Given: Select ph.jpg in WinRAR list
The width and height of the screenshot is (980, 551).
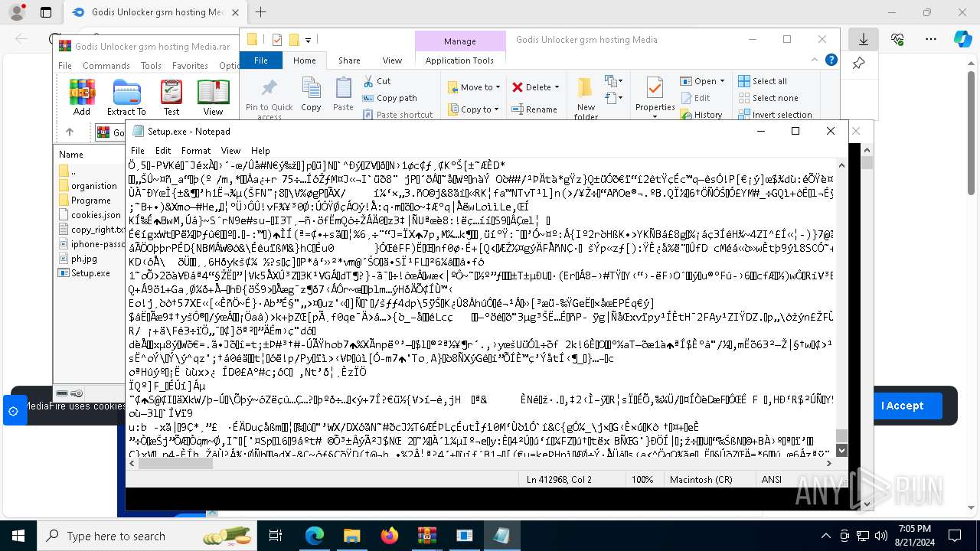Looking at the screenshot, I should point(77,259).
